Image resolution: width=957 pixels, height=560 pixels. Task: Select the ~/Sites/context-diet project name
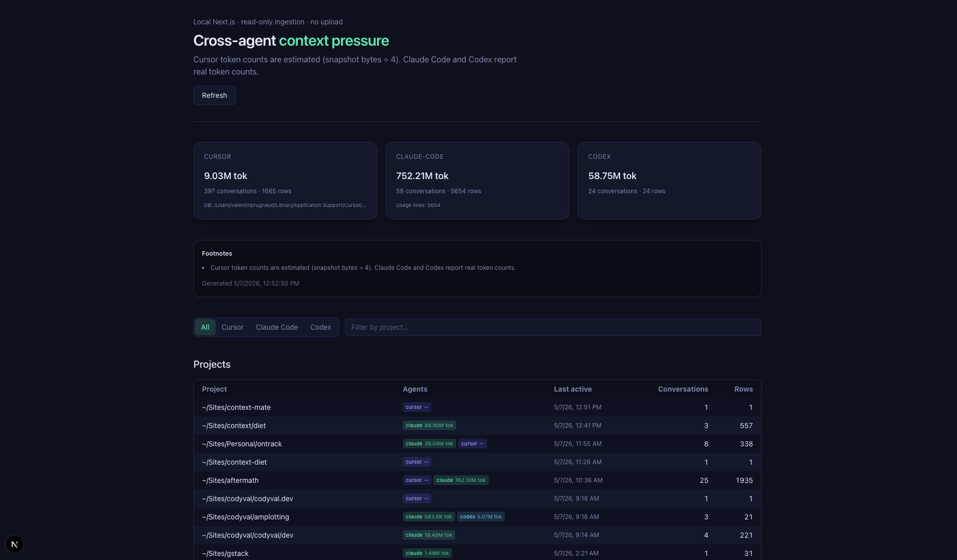234,462
